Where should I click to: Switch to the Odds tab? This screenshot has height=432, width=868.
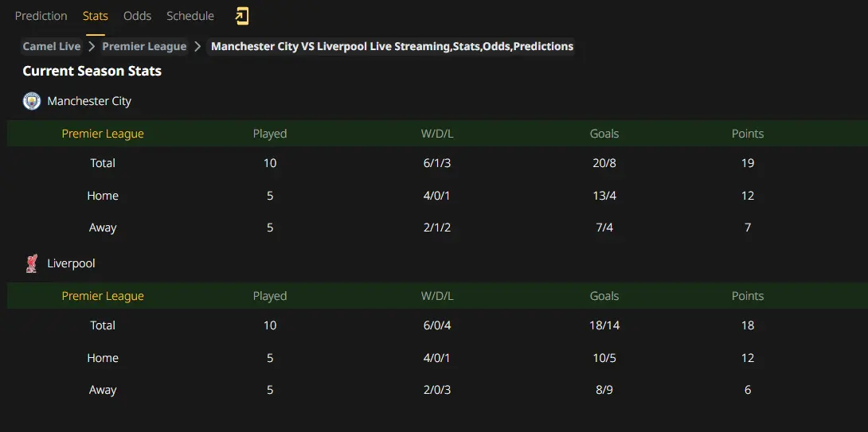click(x=138, y=16)
